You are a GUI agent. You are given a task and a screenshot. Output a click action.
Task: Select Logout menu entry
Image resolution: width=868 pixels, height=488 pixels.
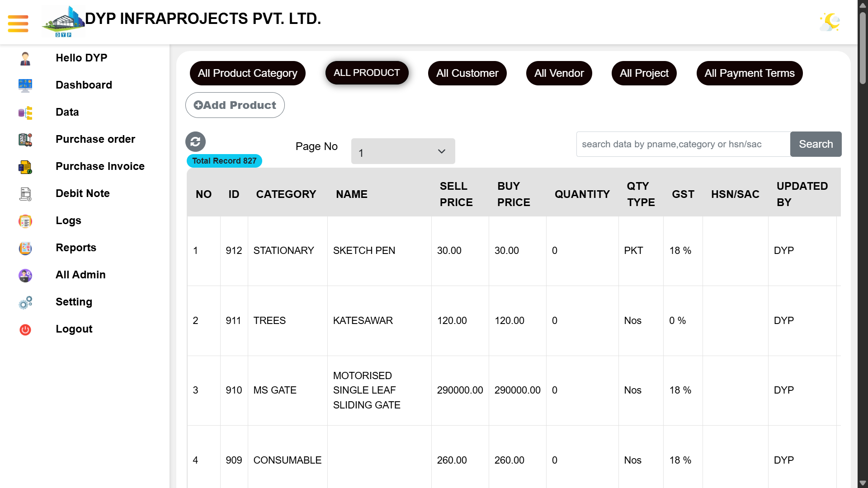(x=74, y=329)
